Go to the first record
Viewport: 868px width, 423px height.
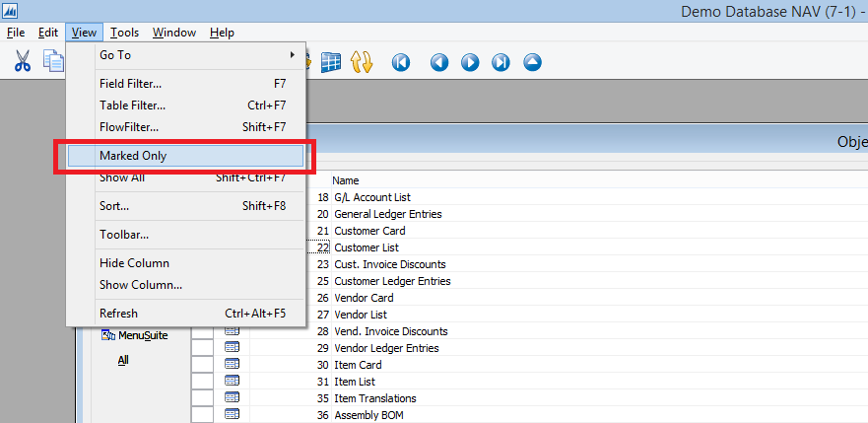pos(401,62)
